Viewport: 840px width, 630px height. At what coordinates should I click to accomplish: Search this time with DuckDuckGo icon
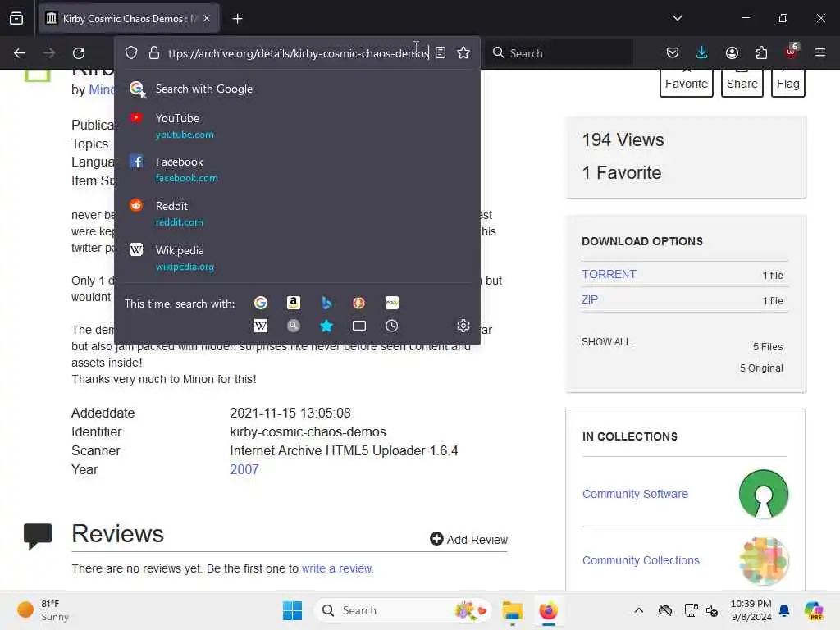pyautogui.click(x=359, y=304)
